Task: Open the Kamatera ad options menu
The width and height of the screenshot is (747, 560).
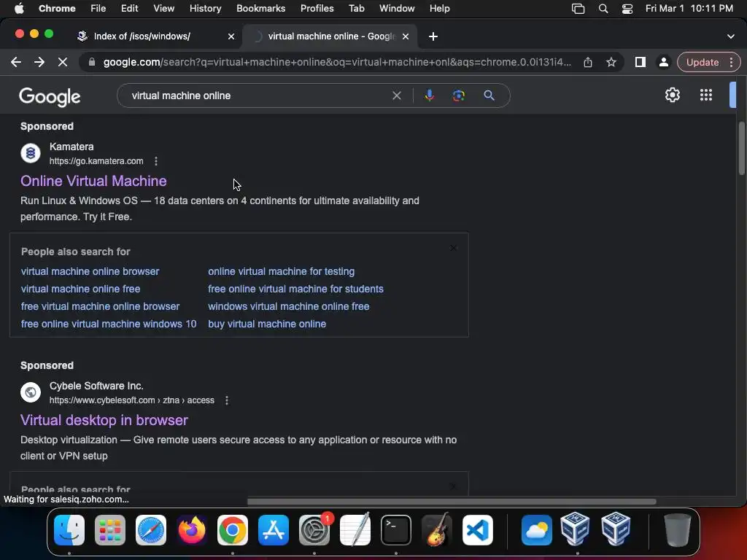Action: (x=156, y=161)
